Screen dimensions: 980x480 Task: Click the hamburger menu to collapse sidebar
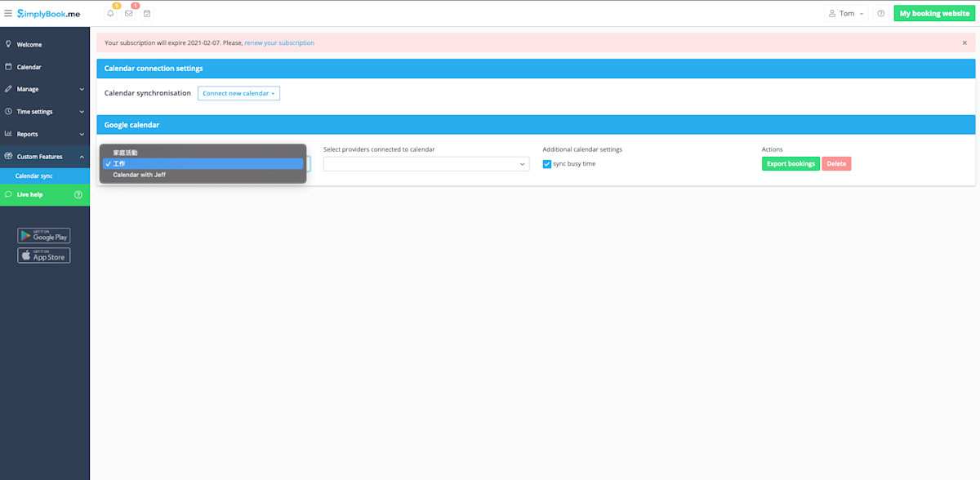[x=10, y=13]
